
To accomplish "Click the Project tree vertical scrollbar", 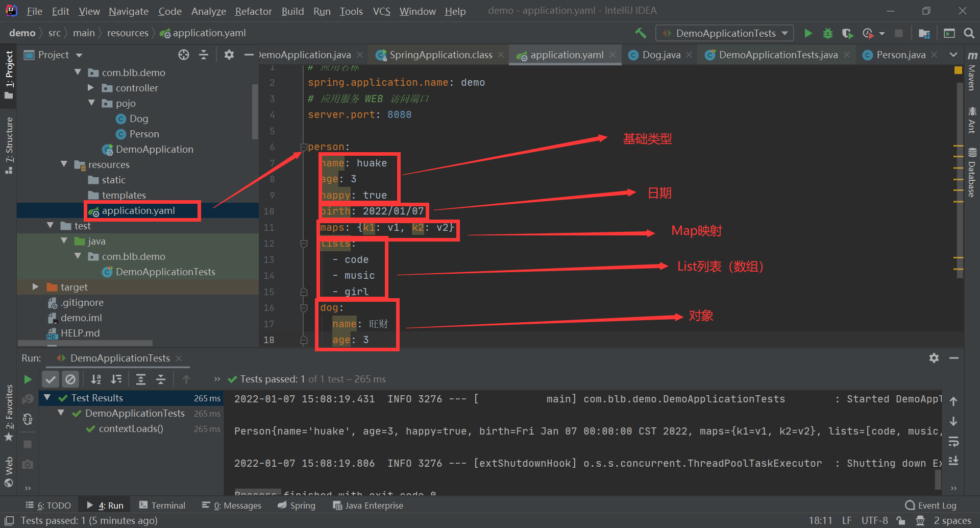I will click(255, 111).
